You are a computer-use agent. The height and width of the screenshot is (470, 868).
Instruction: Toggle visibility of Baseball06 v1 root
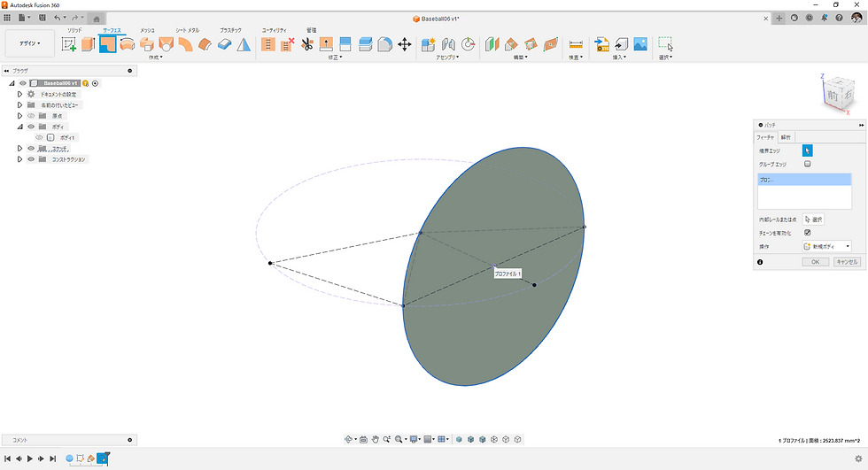click(x=23, y=83)
